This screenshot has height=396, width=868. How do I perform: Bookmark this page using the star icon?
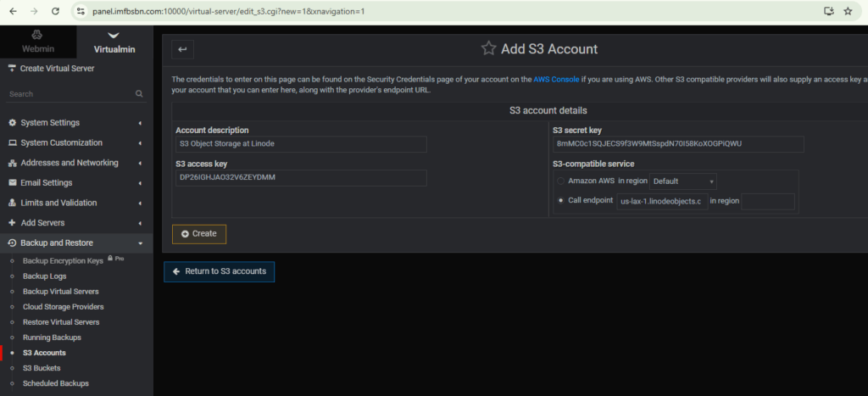click(848, 11)
